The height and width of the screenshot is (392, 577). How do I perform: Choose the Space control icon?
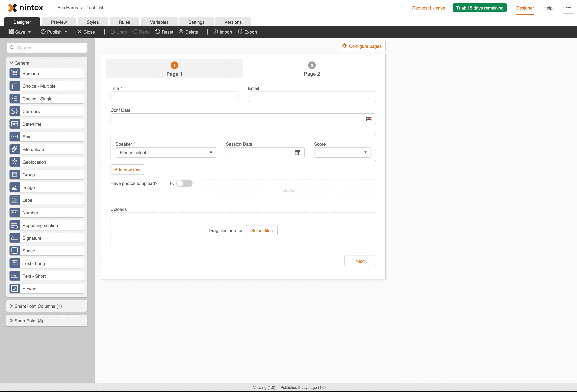[x=15, y=250]
